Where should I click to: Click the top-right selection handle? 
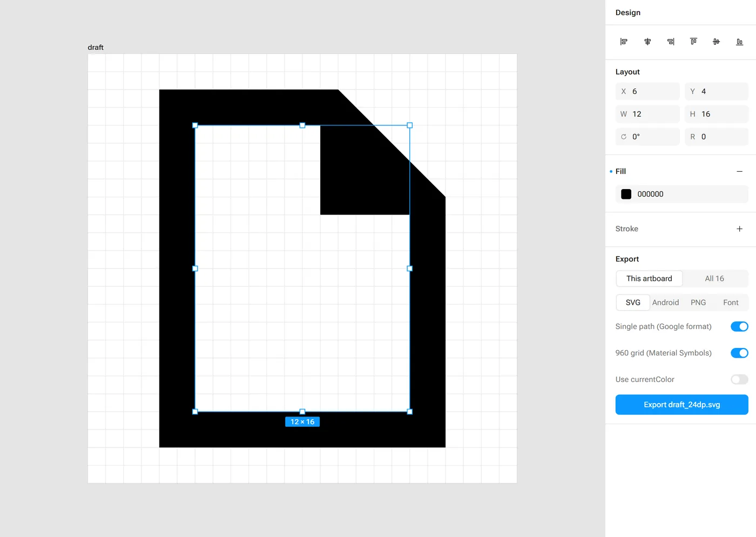pyautogui.click(x=410, y=125)
